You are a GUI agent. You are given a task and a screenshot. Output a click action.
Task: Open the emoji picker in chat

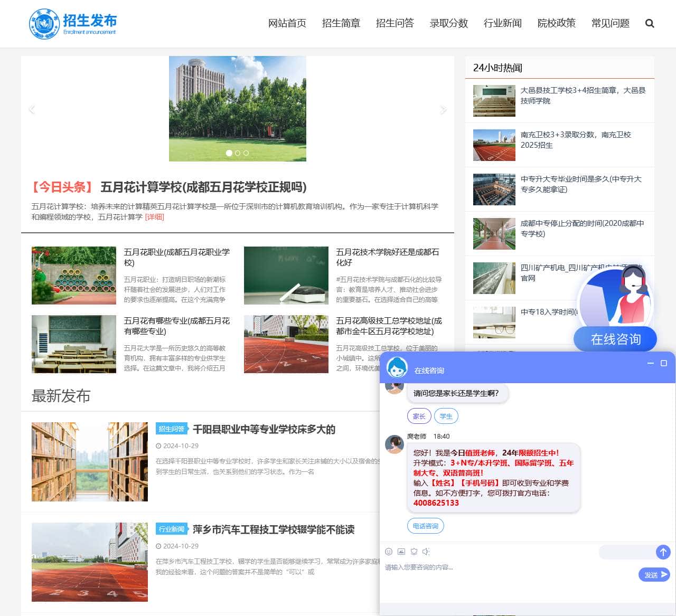pyautogui.click(x=389, y=552)
